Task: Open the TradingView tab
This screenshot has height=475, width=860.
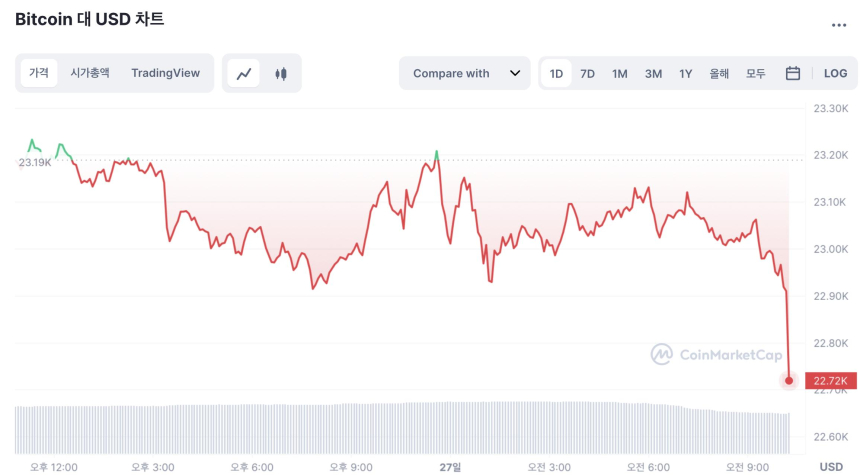Action: pos(165,73)
